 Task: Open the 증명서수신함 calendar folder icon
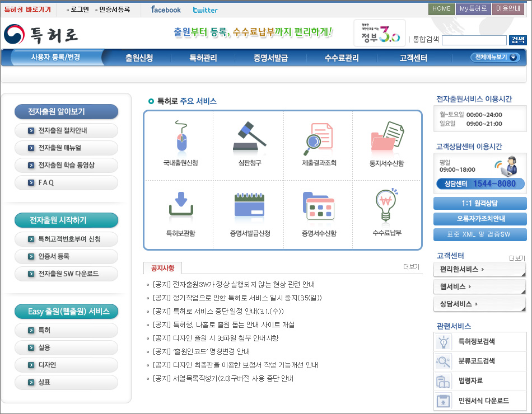319,205
